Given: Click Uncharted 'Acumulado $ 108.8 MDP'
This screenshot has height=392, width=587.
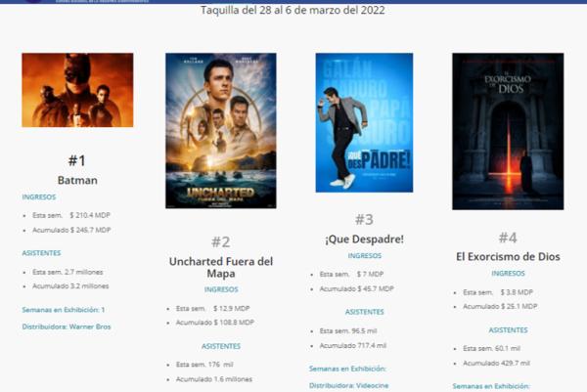Looking at the screenshot, I should coord(215,323).
